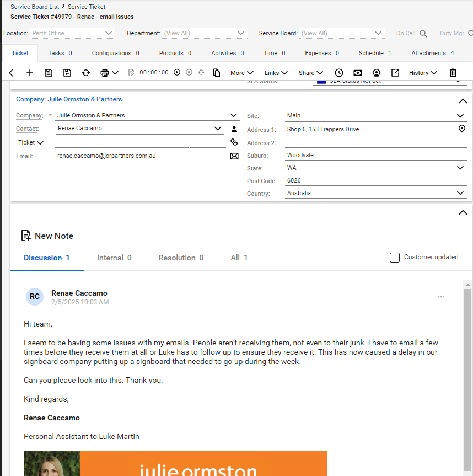Click the envelope icon to email the contact

click(234, 156)
